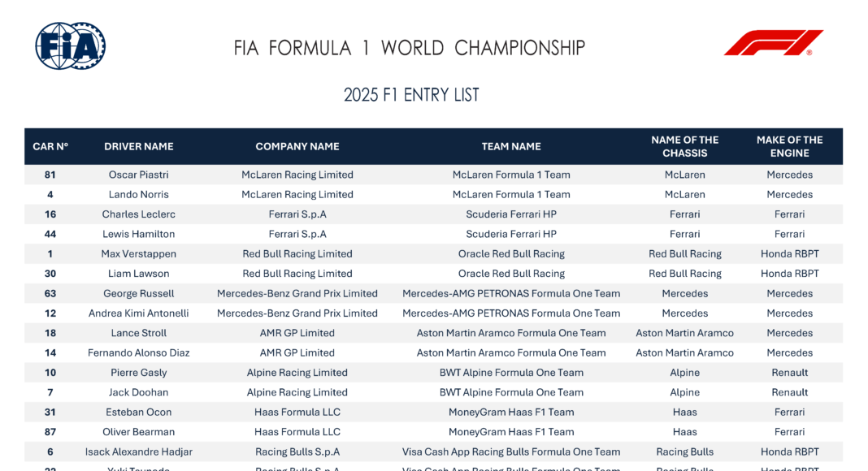Select the Team Name column header
This screenshot has width=868, height=471.
click(x=511, y=147)
